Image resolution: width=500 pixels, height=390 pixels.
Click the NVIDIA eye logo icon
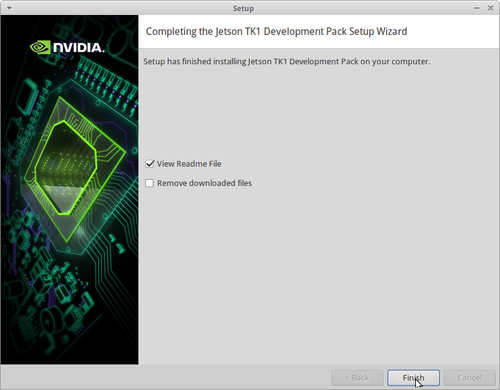tap(40, 47)
